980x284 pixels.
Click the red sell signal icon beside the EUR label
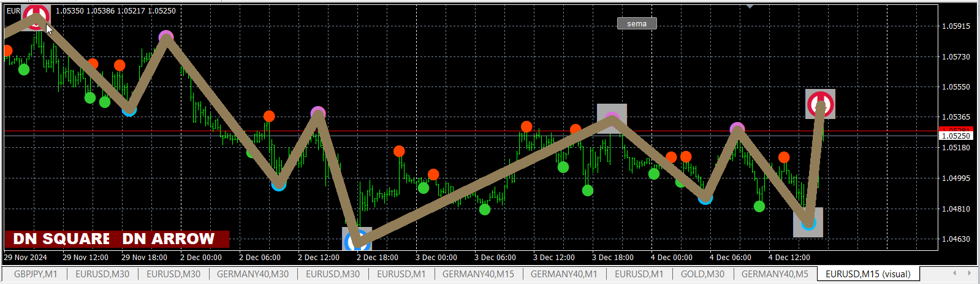pyautogui.click(x=36, y=16)
